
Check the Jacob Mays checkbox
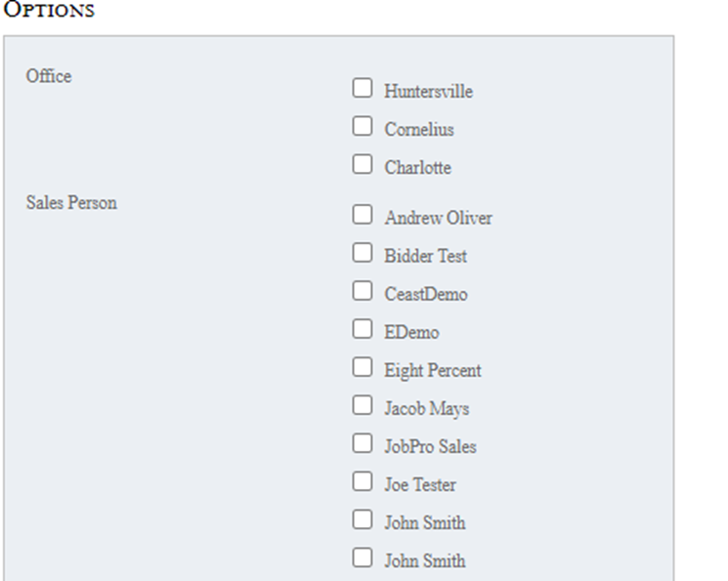pyautogui.click(x=363, y=405)
